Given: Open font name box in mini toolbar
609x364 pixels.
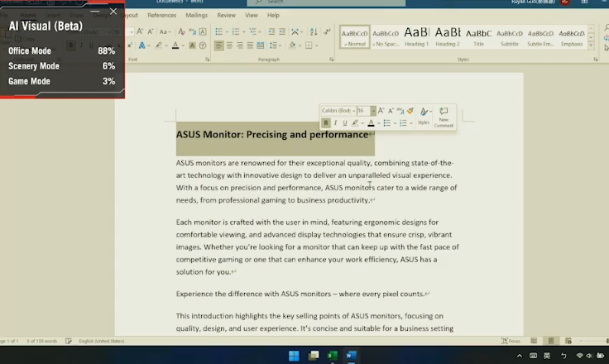Looking at the screenshot, I should click(x=338, y=111).
